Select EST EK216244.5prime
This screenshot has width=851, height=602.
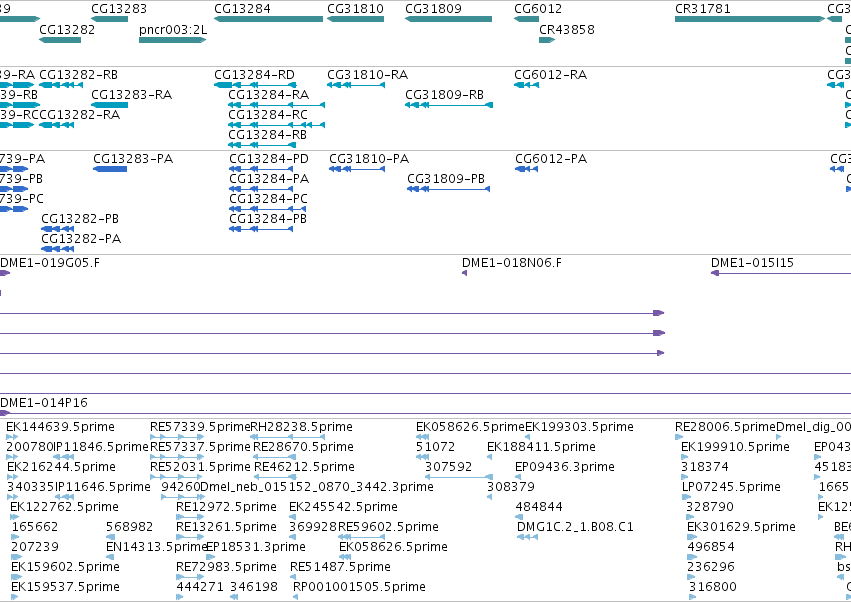[x=12, y=477]
